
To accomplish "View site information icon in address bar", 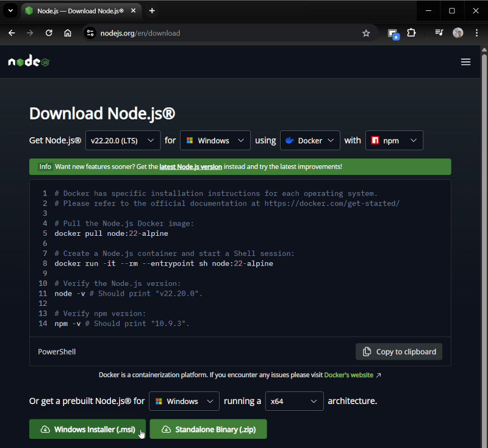I will [90, 33].
